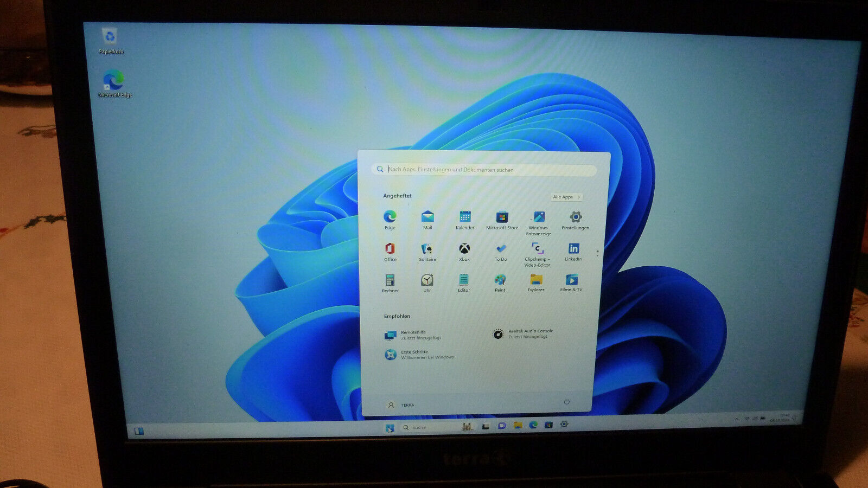Open Explorer from pinned apps
The image size is (868, 488).
tap(536, 282)
